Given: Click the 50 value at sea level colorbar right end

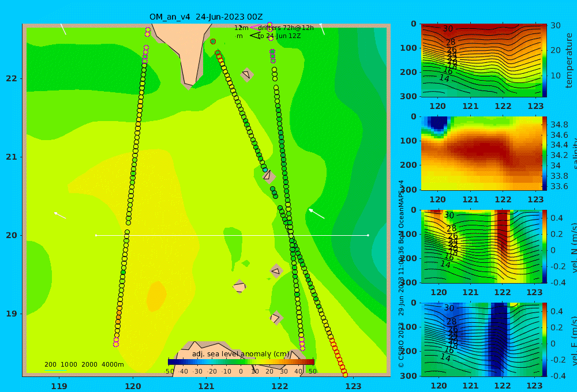Looking at the screenshot, I should [313, 371].
